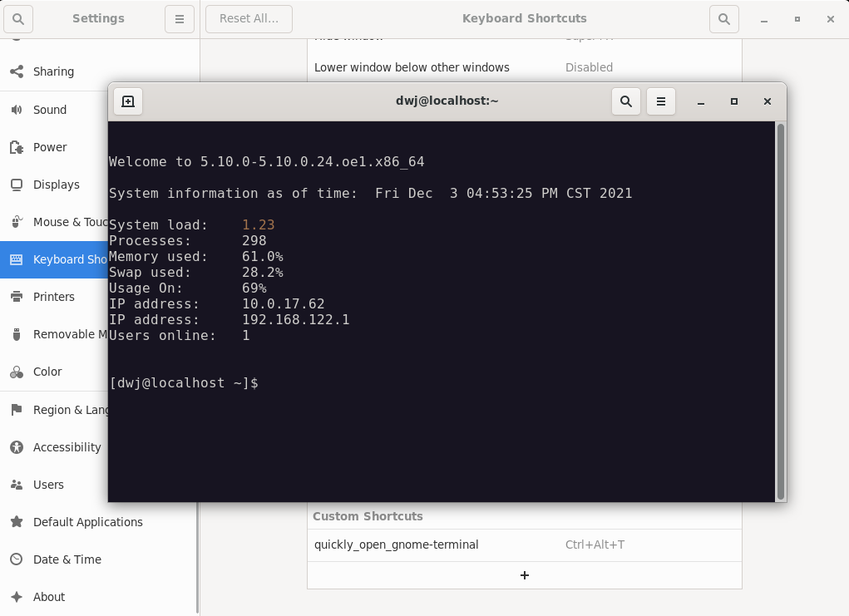Open the Sharing settings panel
This screenshot has width=849, height=616.
[x=53, y=71]
